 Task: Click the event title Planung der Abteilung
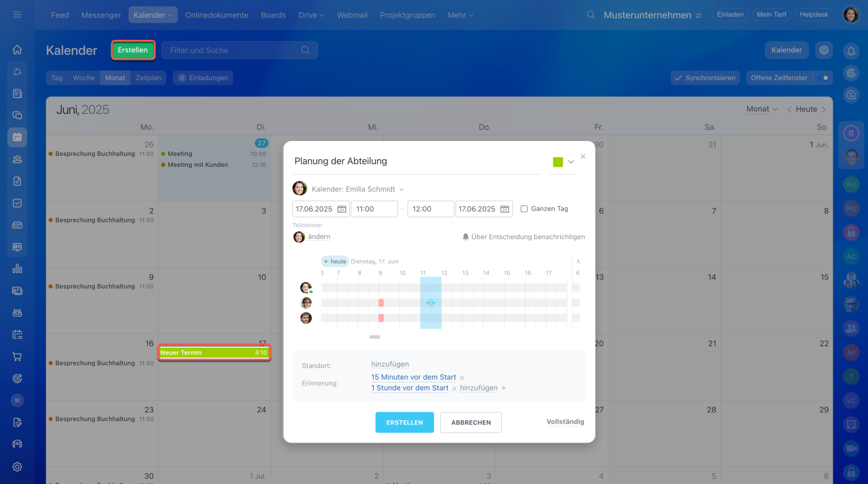[x=417, y=161]
